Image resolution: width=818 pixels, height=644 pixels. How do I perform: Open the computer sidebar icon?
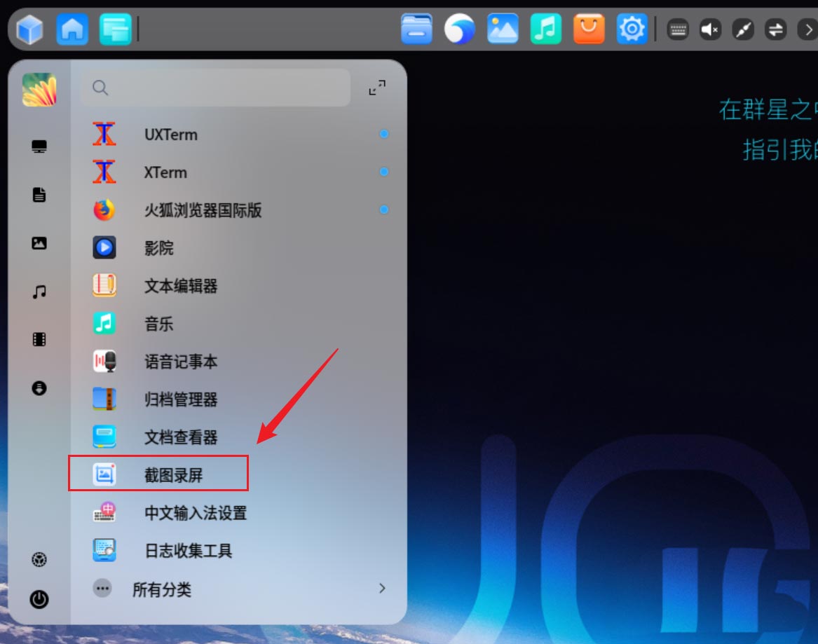(39, 146)
